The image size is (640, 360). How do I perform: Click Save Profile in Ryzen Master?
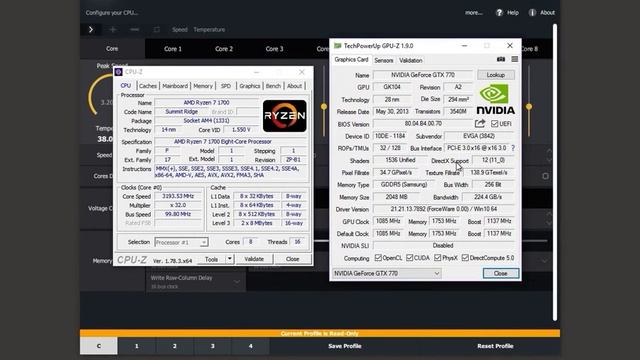coord(345,346)
